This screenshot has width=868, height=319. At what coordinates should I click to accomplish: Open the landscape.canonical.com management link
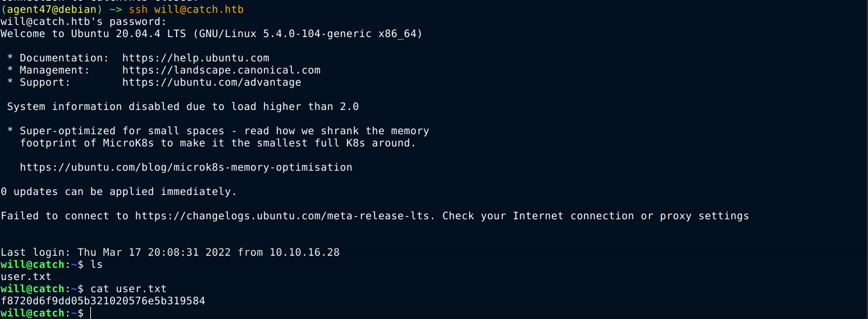[221, 70]
